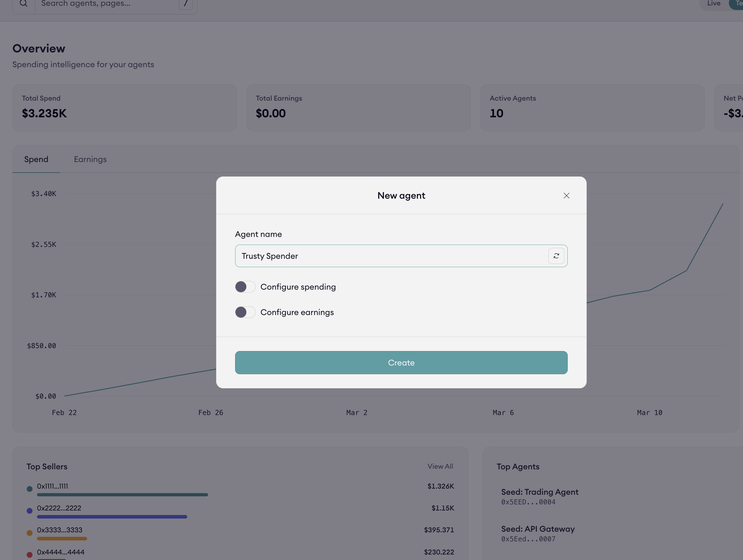The image size is (743, 560).
Task: Enable the Configure earnings toggle
Action: [x=245, y=312]
